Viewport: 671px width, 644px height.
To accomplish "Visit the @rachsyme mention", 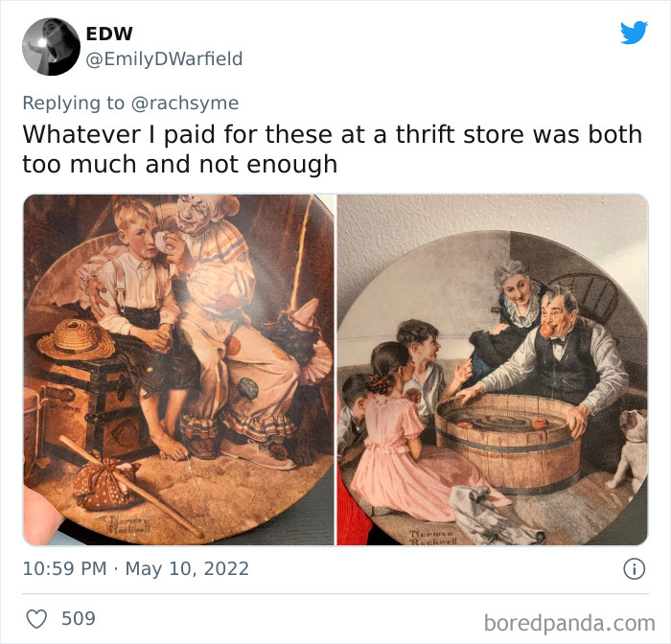I will 185,103.
